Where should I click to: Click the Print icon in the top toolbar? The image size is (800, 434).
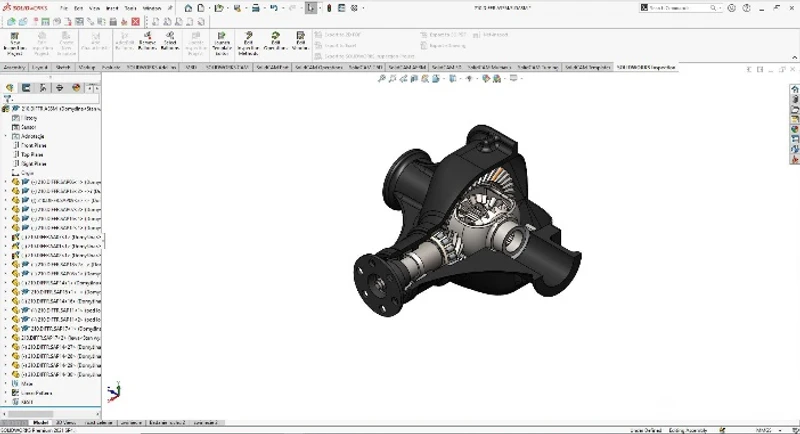point(256,8)
